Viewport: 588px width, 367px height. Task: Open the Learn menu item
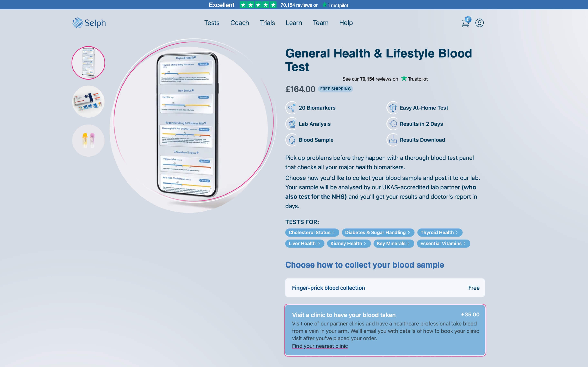click(x=294, y=23)
